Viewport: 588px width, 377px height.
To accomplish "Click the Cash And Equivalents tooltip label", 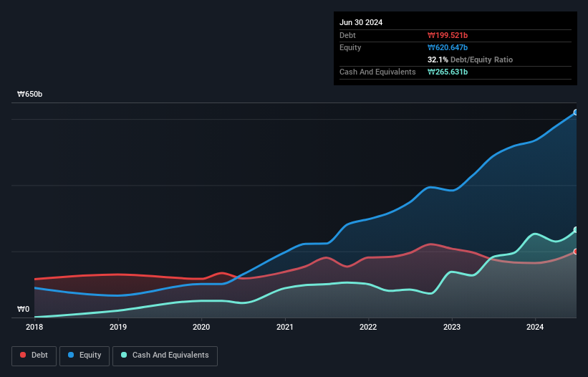I will pos(377,72).
